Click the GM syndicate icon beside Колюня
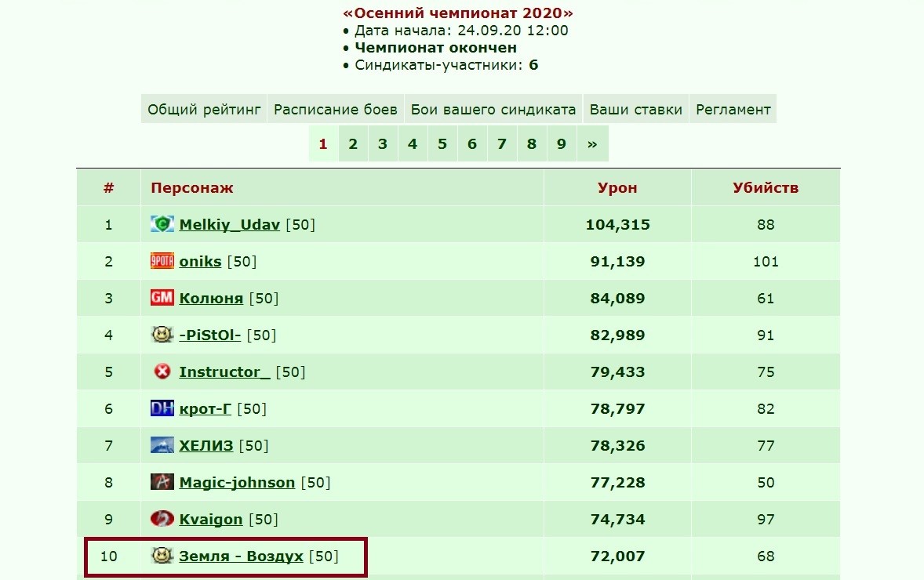The height and width of the screenshot is (580, 924). coord(162,297)
